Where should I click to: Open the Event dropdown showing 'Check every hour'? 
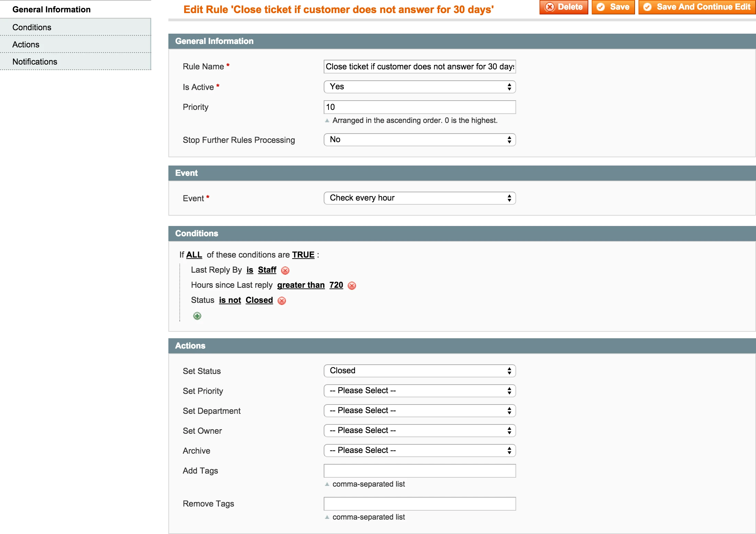[x=419, y=198]
